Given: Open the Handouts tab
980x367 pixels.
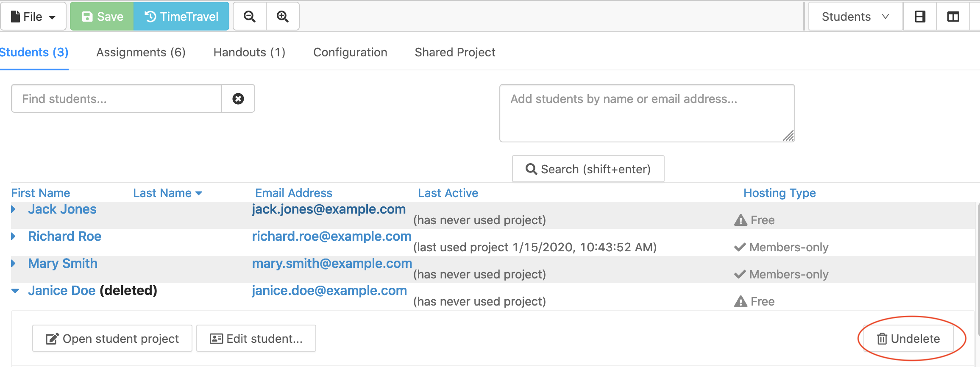Looking at the screenshot, I should 249,52.
